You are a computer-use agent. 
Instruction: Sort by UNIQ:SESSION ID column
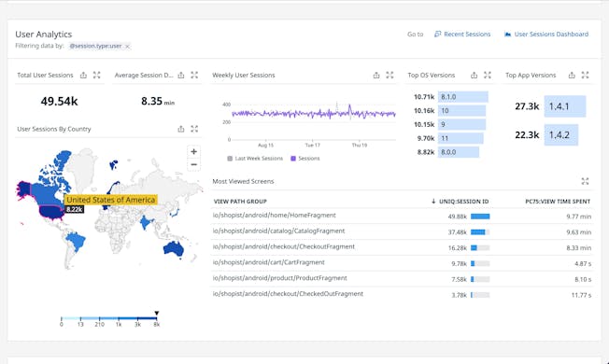pos(460,202)
